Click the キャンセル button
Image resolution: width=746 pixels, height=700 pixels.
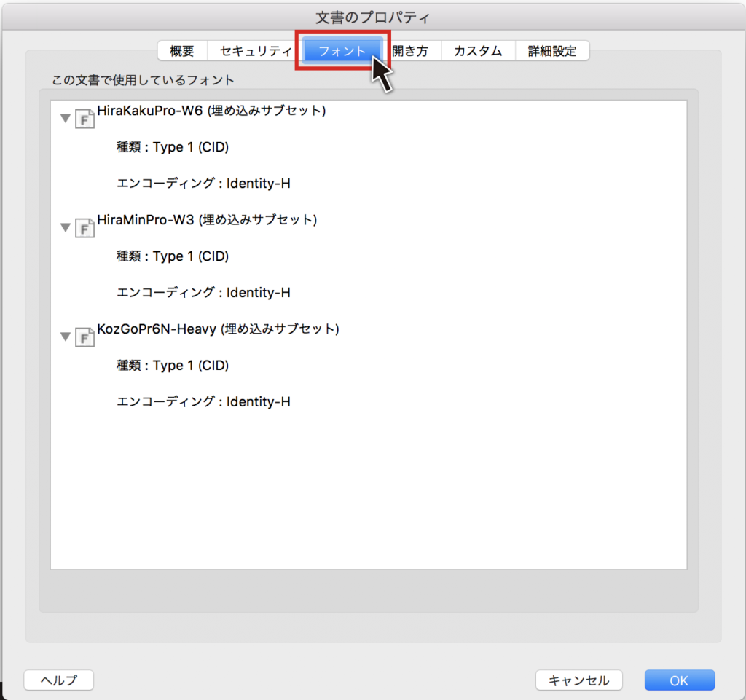(x=579, y=680)
